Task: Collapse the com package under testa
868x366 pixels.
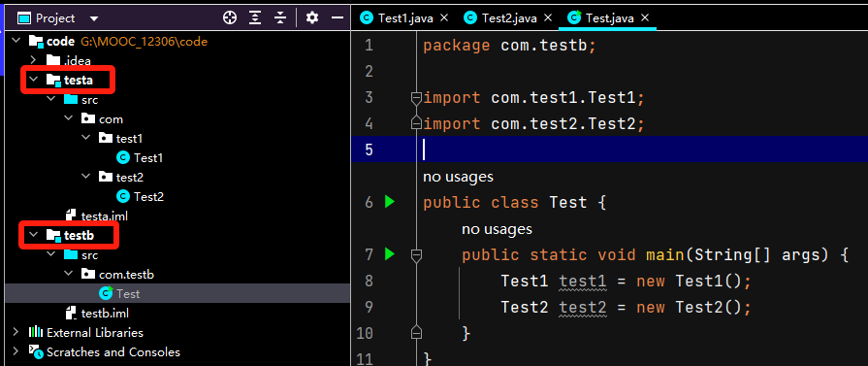Action: point(68,118)
